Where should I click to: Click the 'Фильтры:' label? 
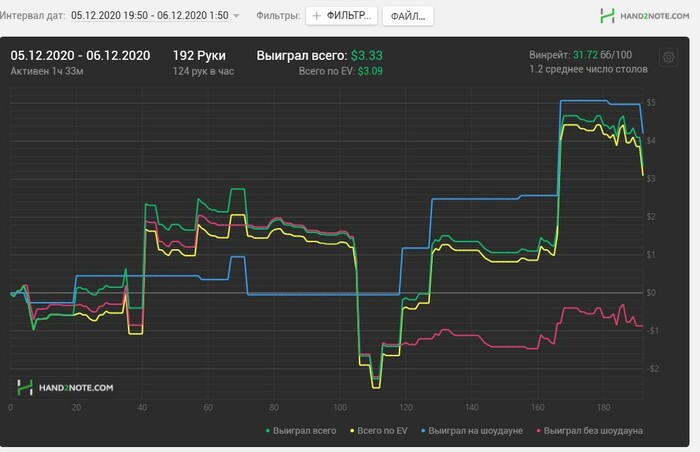(278, 16)
